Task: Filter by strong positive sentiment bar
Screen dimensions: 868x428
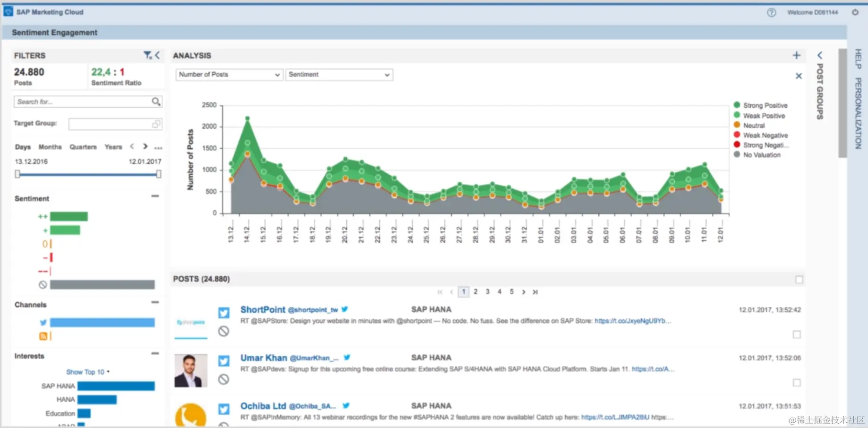Action: tap(69, 216)
